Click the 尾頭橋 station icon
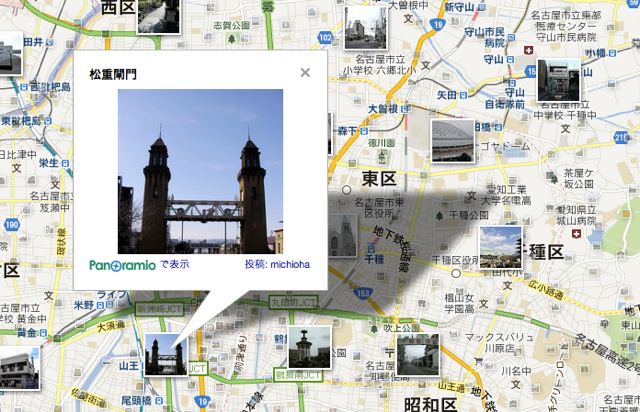Viewport: 640px width, 412px height. (159, 401)
